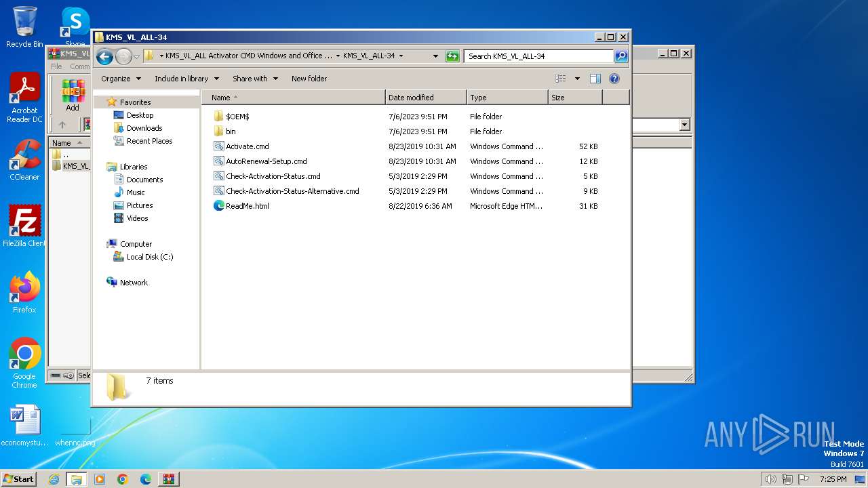
Task: Change view using the views icon
Action: [560, 79]
